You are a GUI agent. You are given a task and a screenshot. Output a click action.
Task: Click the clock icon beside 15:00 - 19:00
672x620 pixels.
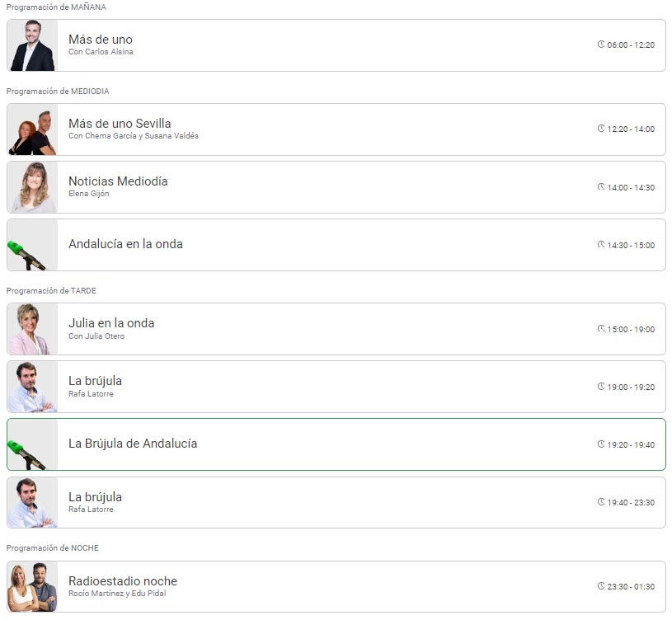coord(601,329)
